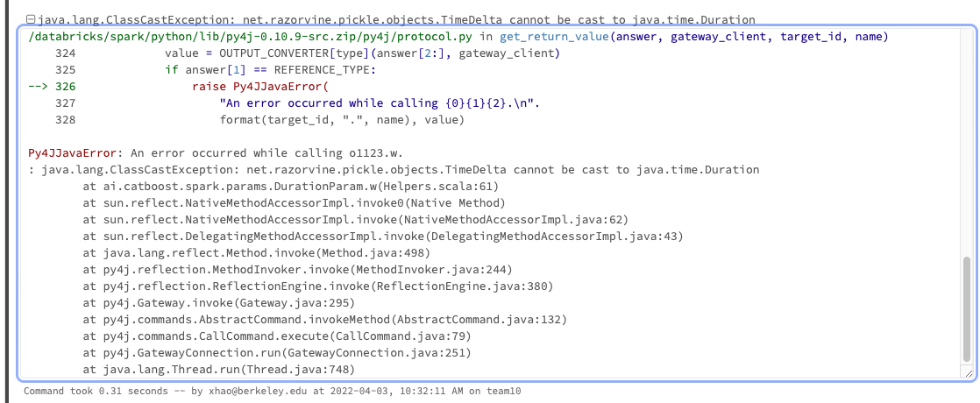Image resolution: width=980 pixels, height=403 pixels.
Task: Click line 325 REFERENCE_TYPE condition
Action: point(215,70)
